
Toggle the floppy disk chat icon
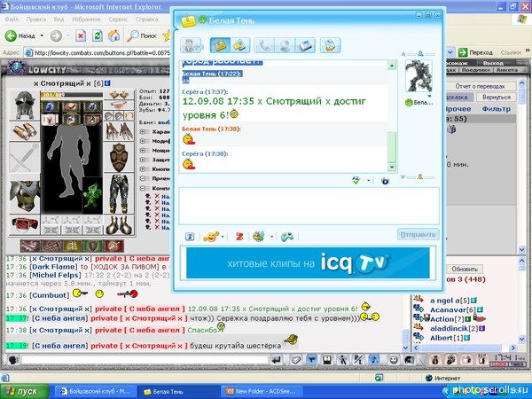click(327, 360)
